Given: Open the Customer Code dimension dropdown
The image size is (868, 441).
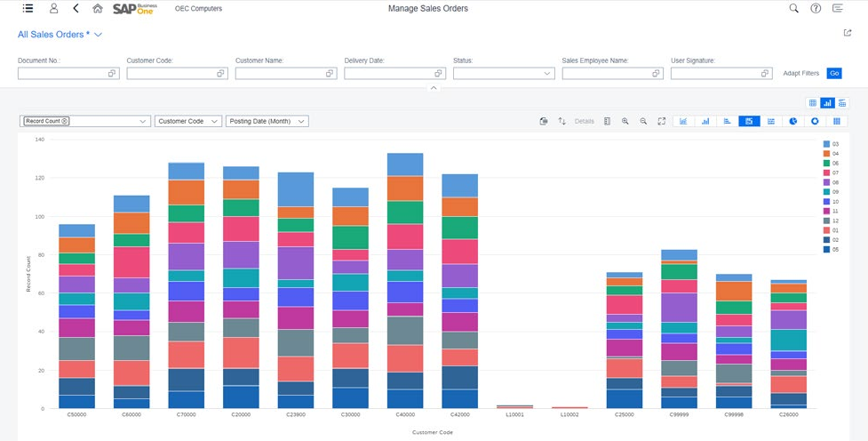Looking at the screenshot, I should 187,121.
